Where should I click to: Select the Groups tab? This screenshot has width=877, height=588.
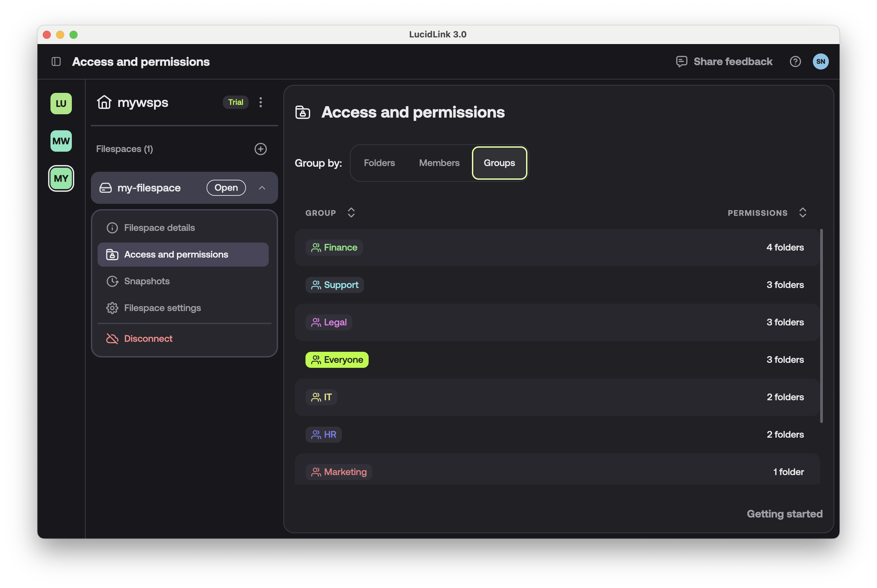(499, 163)
